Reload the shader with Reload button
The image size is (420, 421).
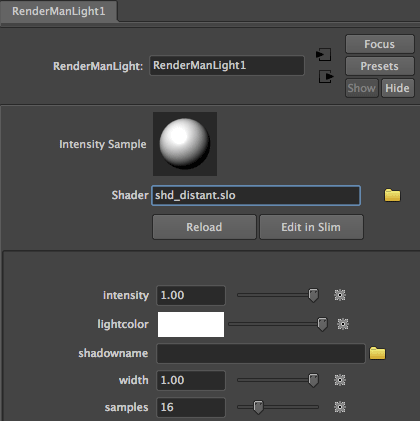pyautogui.click(x=204, y=227)
